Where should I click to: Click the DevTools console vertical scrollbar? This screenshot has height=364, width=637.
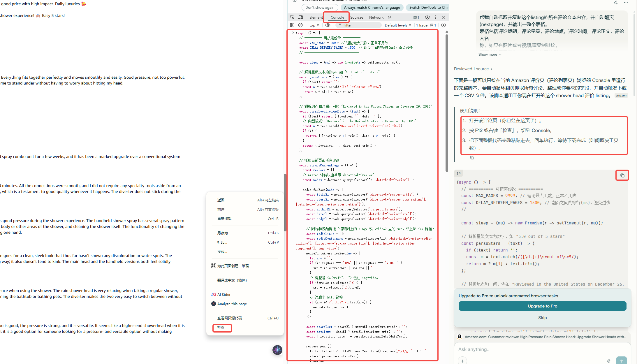tap(447, 102)
